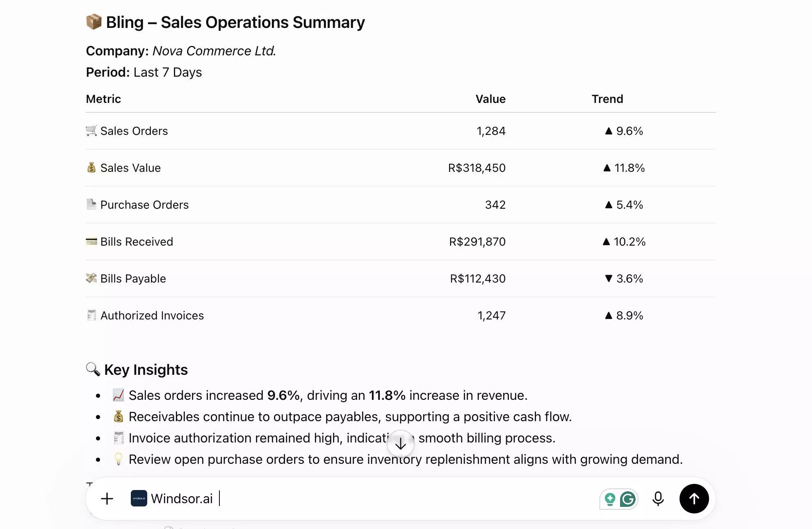
Task: Click the Sales Orders value 1,284
Action: click(491, 131)
